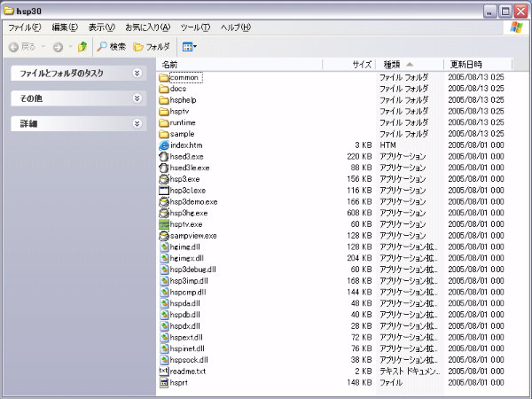The height and width of the screenshot is (399, 532).
Task: Click the hsp3cl.exe console icon
Action: 163,191
